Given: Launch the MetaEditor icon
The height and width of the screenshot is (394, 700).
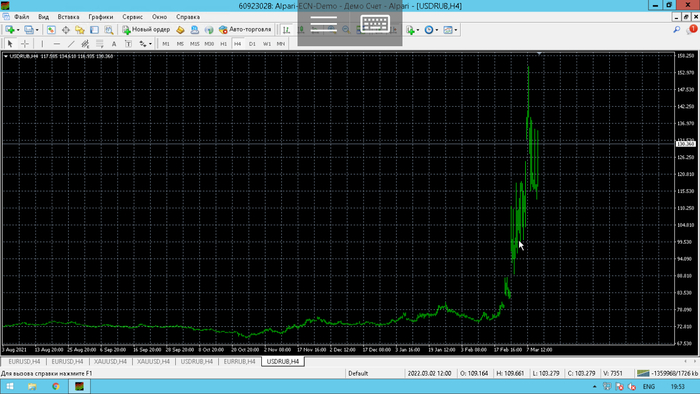Looking at the screenshot, I should pos(180,30).
